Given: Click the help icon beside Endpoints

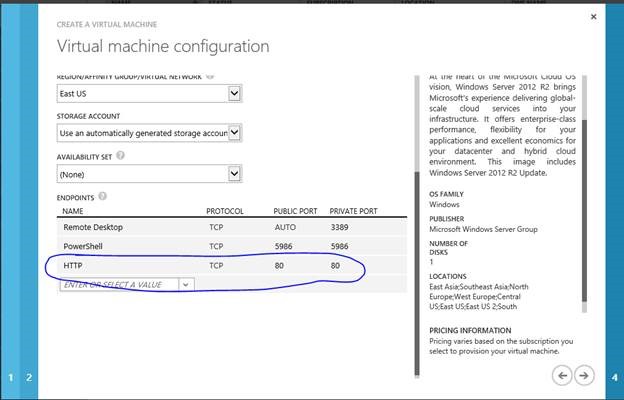Looking at the screenshot, I should (103, 196).
